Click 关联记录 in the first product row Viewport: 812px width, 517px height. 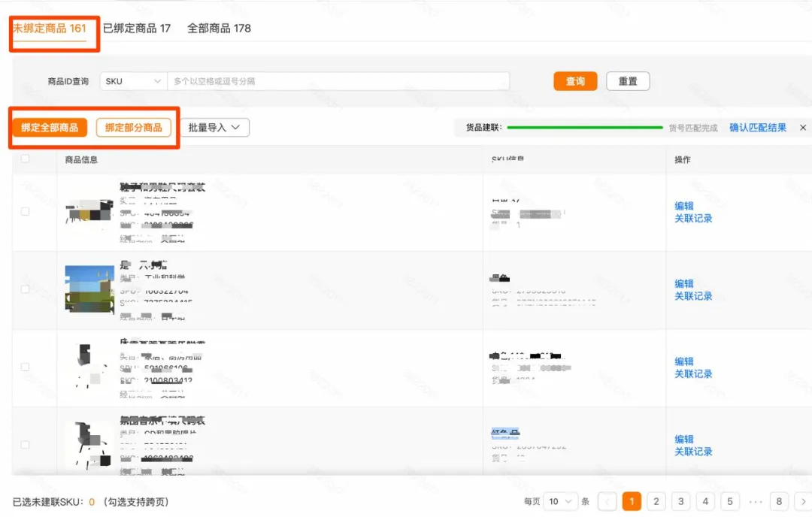click(693, 219)
